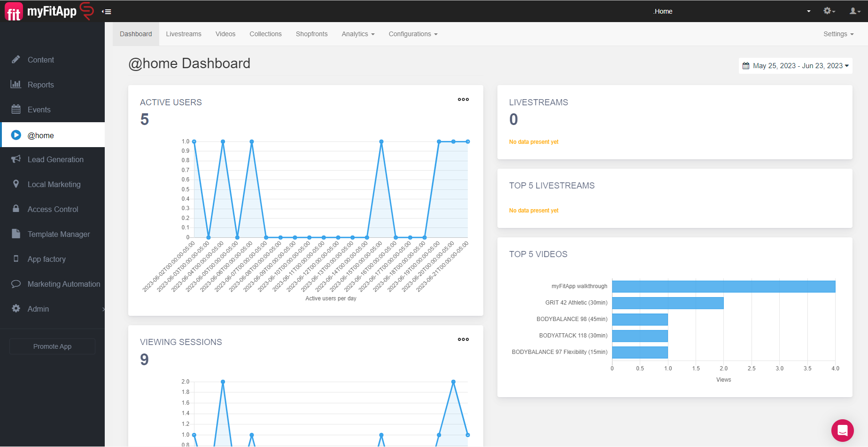868x447 pixels.
Task: Click the ACTIVE USERS heading
Action: click(171, 102)
